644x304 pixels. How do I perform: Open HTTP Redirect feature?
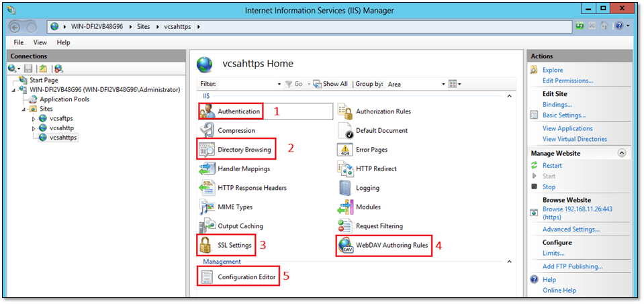coord(367,168)
